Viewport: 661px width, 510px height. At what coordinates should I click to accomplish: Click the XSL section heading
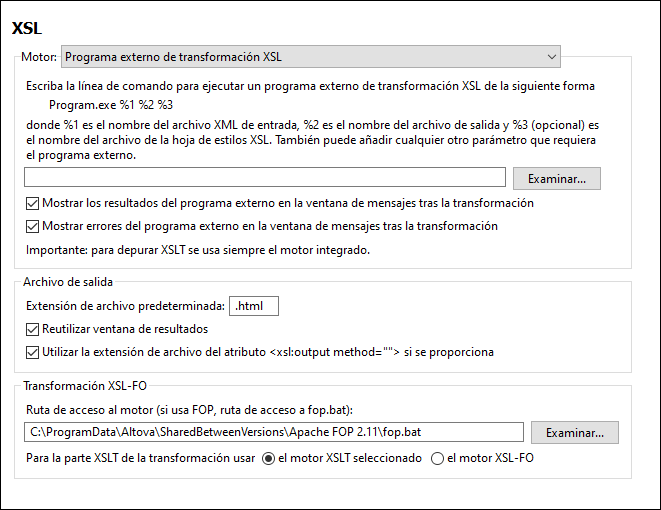[26, 28]
